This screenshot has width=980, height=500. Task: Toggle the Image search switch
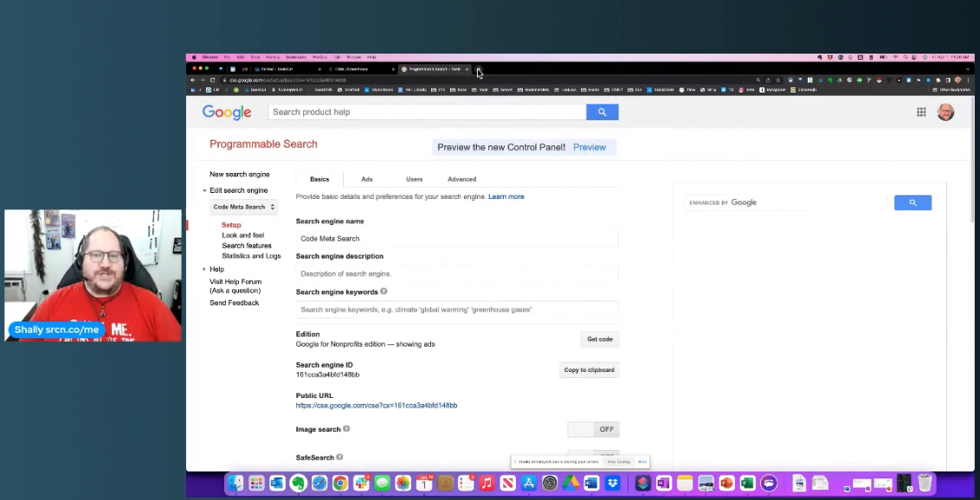(x=593, y=429)
